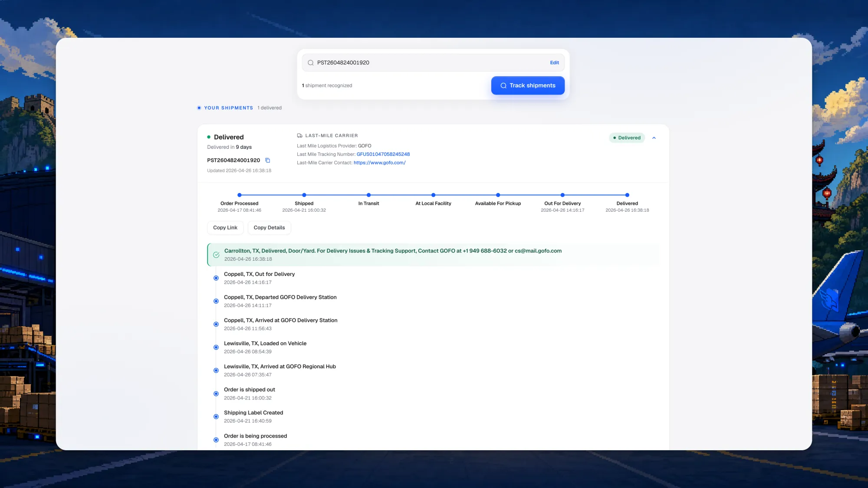This screenshot has width=868, height=488.
Task: Click bullet icon for Arrived at GOFO Regional Hub
Action: point(216,370)
